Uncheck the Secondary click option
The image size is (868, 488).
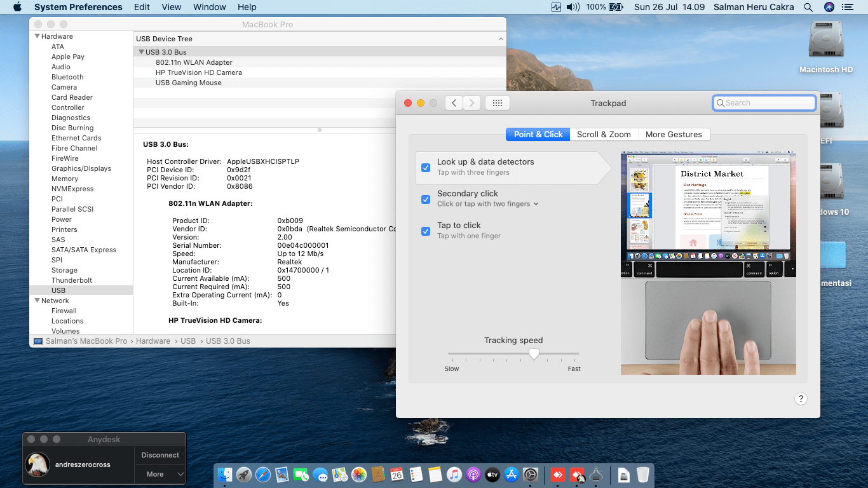pyautogui.click(x=426, y=200)
